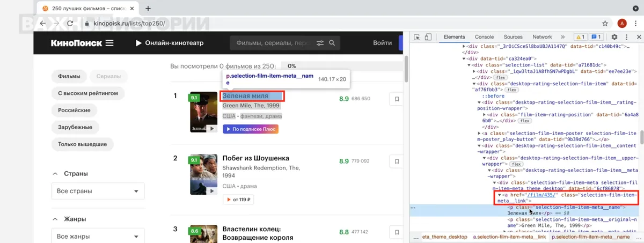644x243 pixels.
Task: Open the advanced search filter sliders icon
Action: [320, 43]
